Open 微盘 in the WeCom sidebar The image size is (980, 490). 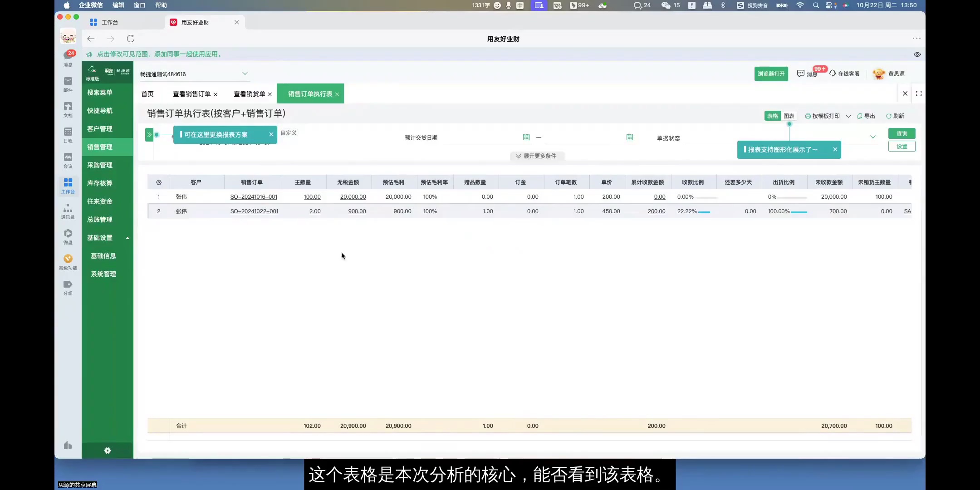[x=68, y=236]
